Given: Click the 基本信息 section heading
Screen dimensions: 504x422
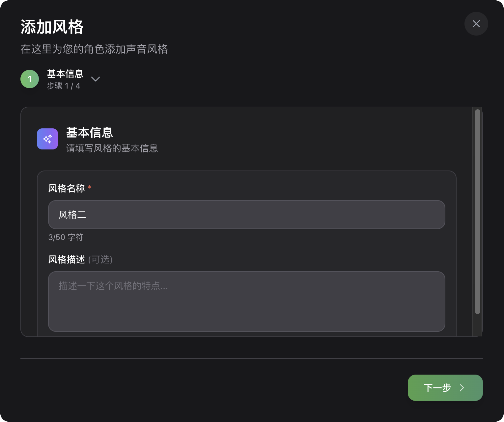Looking at the screenshot, I should (90, 132).
